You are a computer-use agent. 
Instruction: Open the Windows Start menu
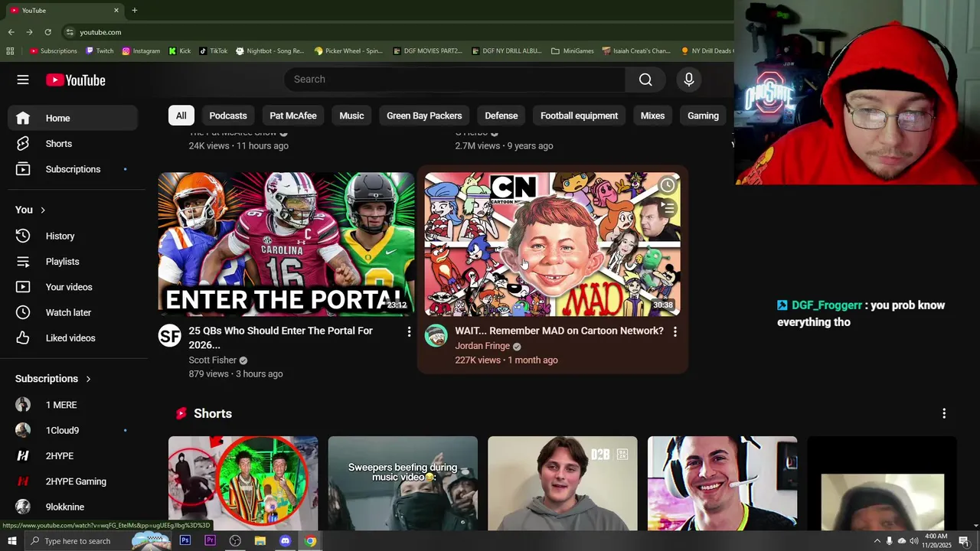point(11,541)
